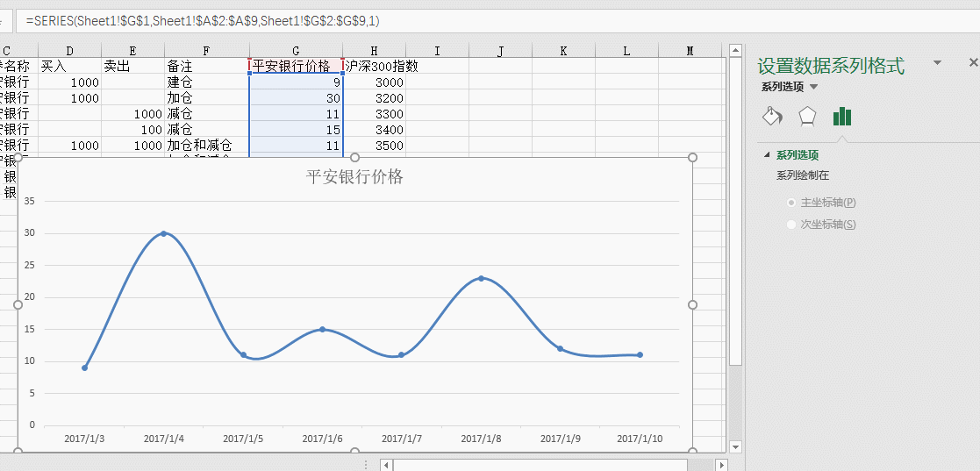This screenshot has height=471, width=980.
Task: Open the Fill & Line paint bucket tab
Action: click(771, 117)
